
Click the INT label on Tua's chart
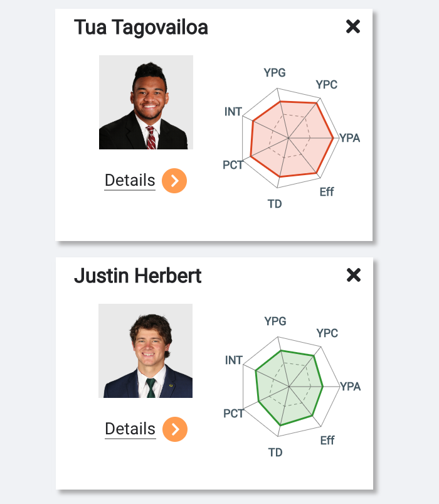(x=233, y=112)
